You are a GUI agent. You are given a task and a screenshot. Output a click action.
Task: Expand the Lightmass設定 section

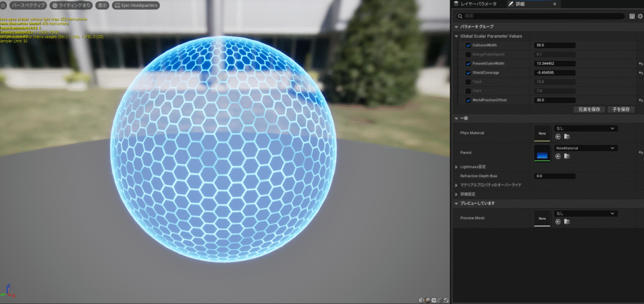coord(457,167)
